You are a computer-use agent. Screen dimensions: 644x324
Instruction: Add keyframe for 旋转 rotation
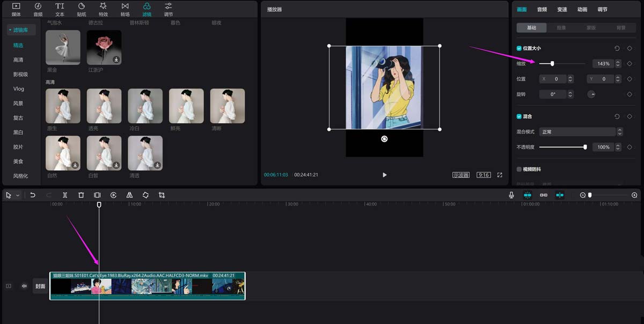click(x=630, y=94)
